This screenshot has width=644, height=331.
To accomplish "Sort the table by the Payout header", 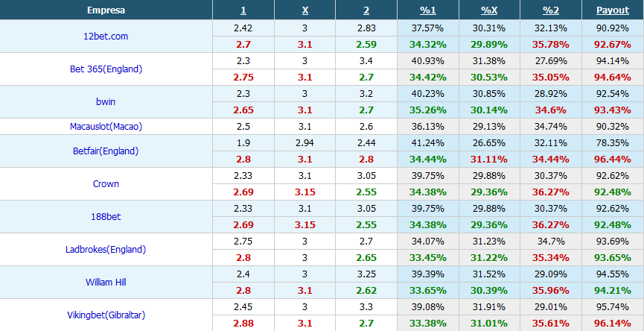I will pyautogui.click(x=613, y=10).
